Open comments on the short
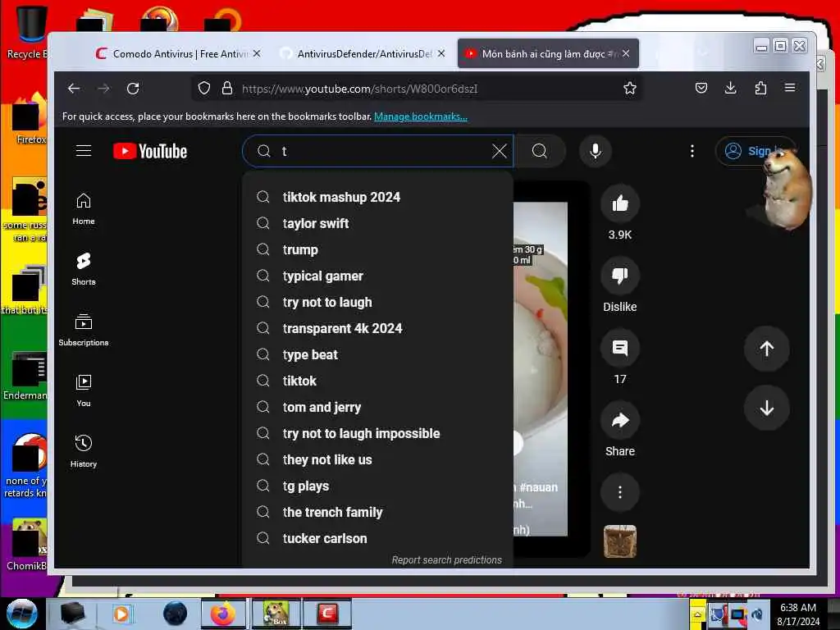This screenshot has height=630, width=840. coord(620,349)
